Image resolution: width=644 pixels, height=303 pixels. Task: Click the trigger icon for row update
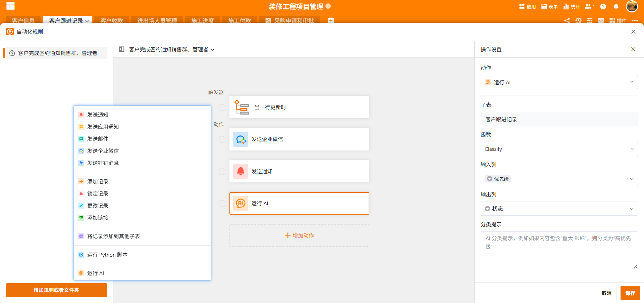pyautogui.click(x=241, y=107)
